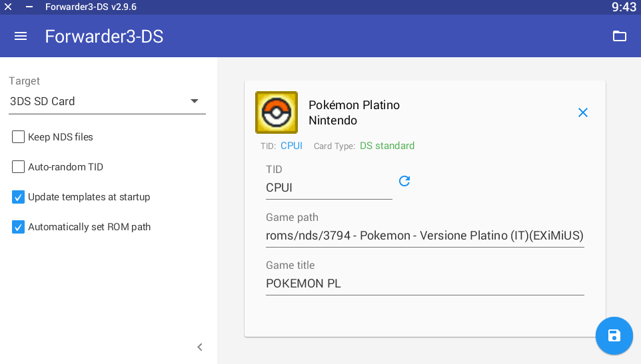Click the green DS standard card type
Viewport: 641px width, 364px height.
pos(387,146)
